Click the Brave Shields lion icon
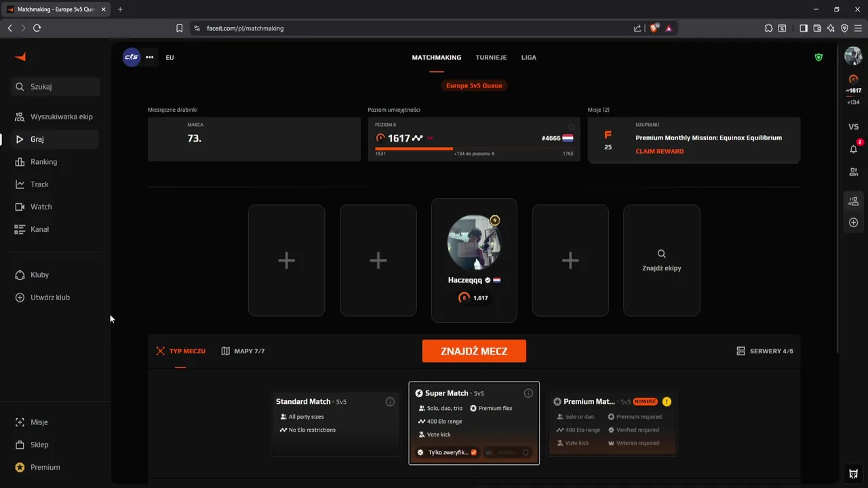This screenshot has height=488, width=868. tap(654, 28)
